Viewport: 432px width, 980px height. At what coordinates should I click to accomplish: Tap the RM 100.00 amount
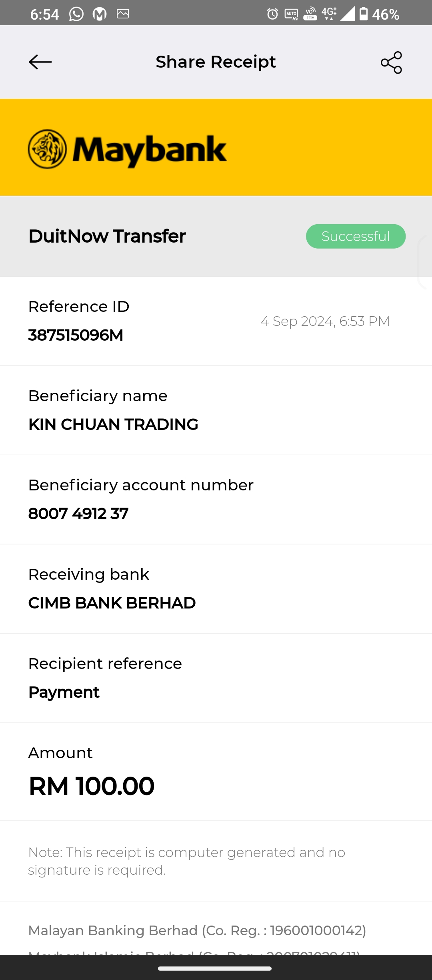(x=92, y=786)
